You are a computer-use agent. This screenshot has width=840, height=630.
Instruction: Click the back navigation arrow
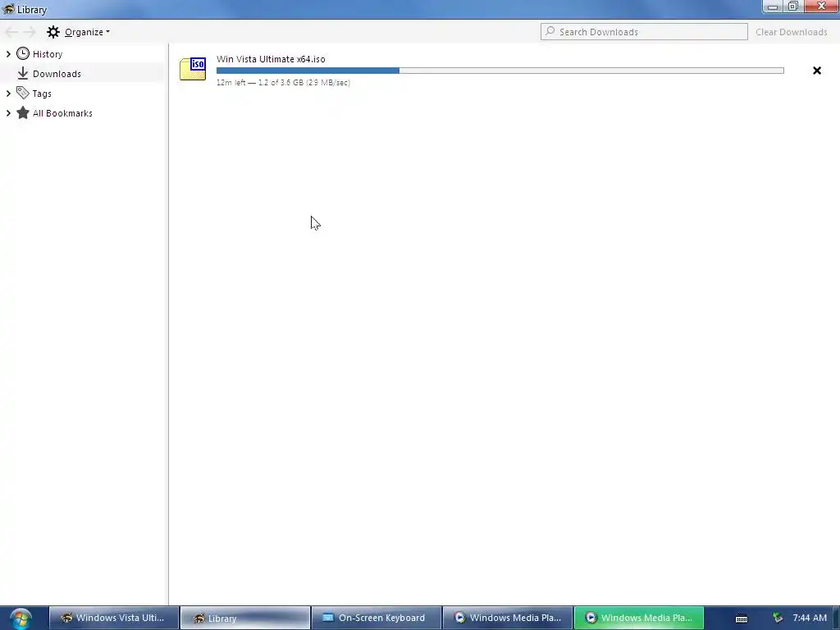click(11, 32)
